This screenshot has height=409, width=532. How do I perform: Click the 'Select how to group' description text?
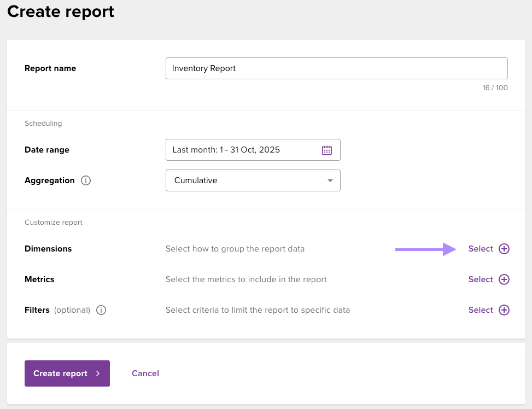[235, 249]
